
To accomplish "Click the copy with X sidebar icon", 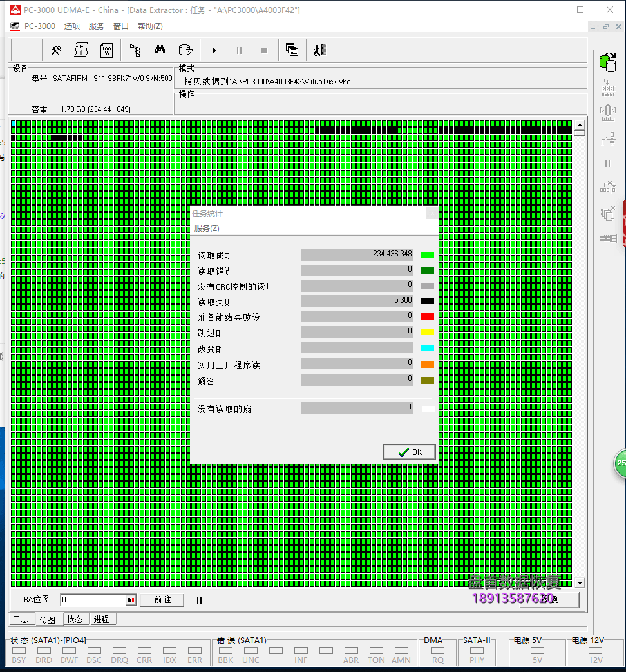I will 608,213.
